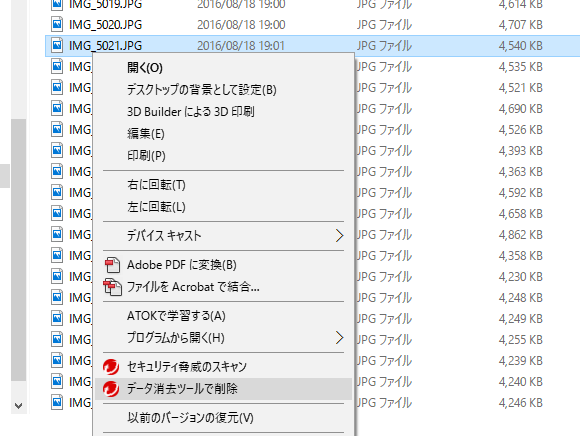Click the 4,707 KB size cell
Screen dimensions: 580x436
point(520,25)
